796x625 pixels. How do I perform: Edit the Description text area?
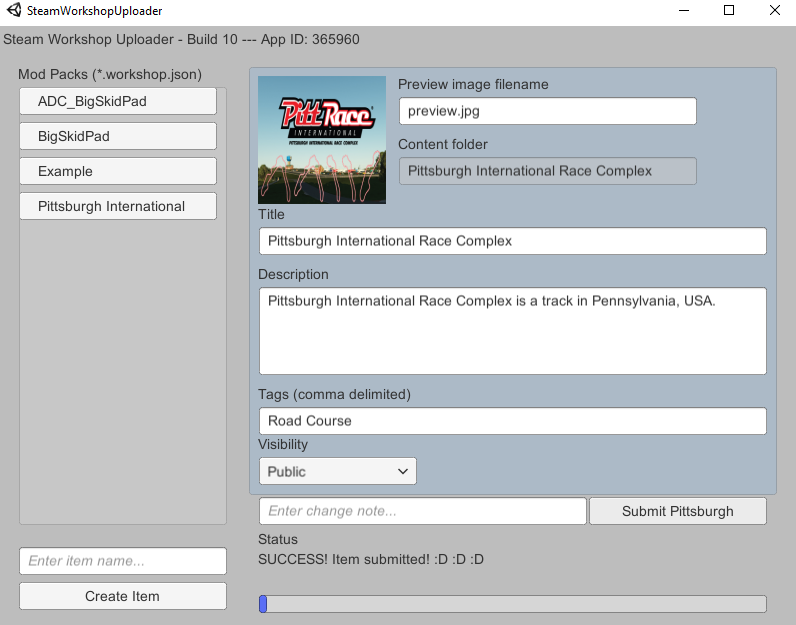click(x=512, y=331)
